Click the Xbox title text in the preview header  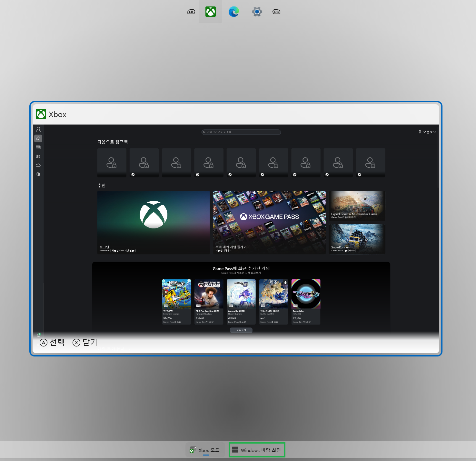(57, 115)
